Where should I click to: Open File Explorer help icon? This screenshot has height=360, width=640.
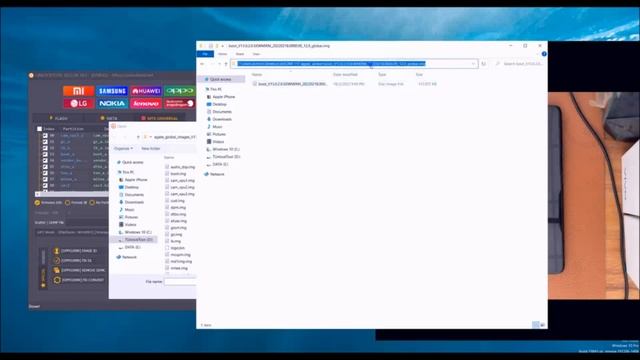coord(544,54)
